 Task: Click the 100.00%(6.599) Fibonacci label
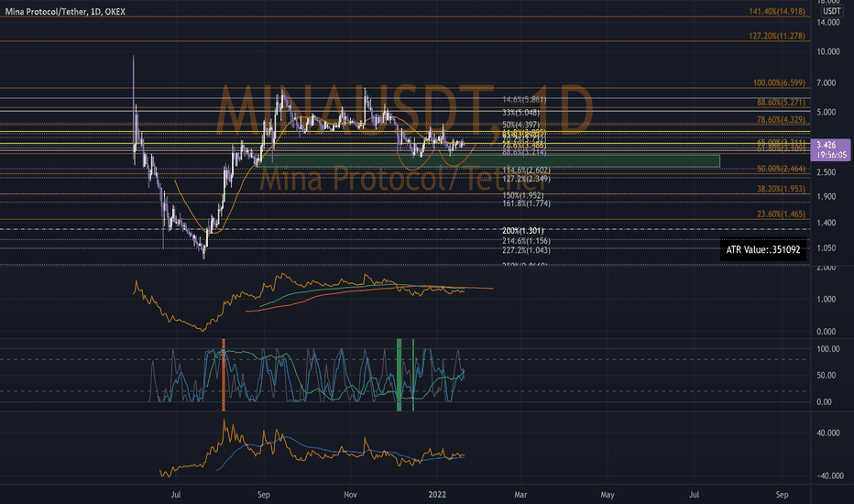[779, 82]
